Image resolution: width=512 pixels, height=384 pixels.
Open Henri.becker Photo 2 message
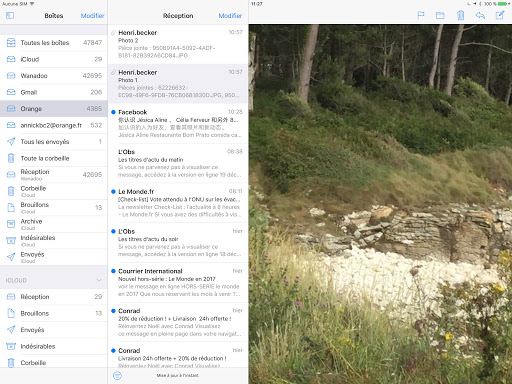click(x=178, y=44)
